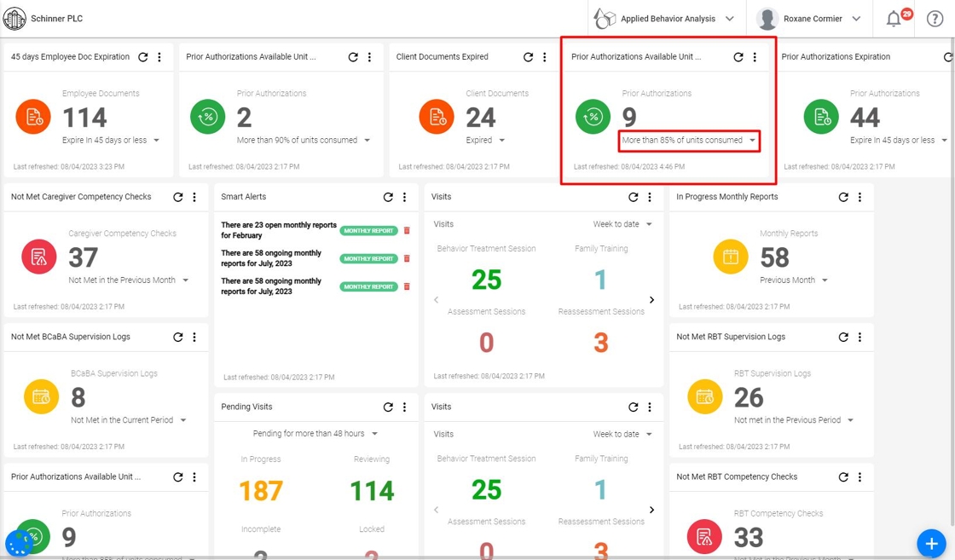
Task: Refresh the In Progress Monthly Reports widget
Action: 843,197
